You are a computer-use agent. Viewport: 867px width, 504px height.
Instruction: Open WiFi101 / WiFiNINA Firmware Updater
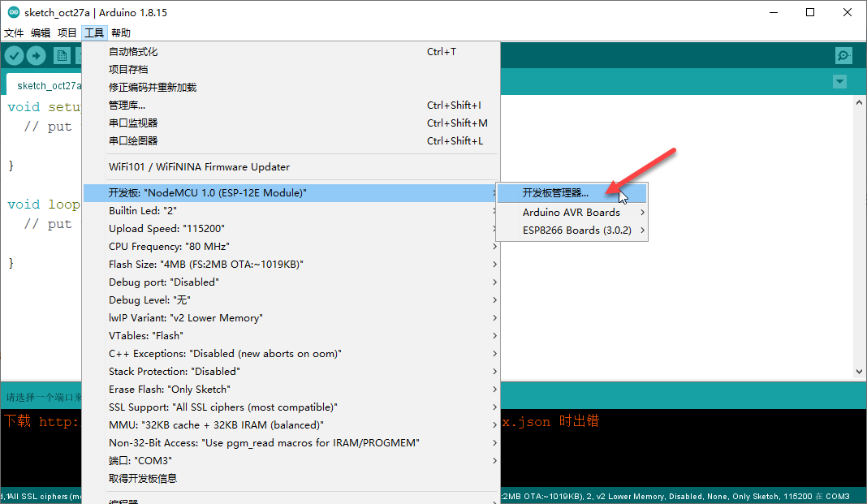[291, 167]
